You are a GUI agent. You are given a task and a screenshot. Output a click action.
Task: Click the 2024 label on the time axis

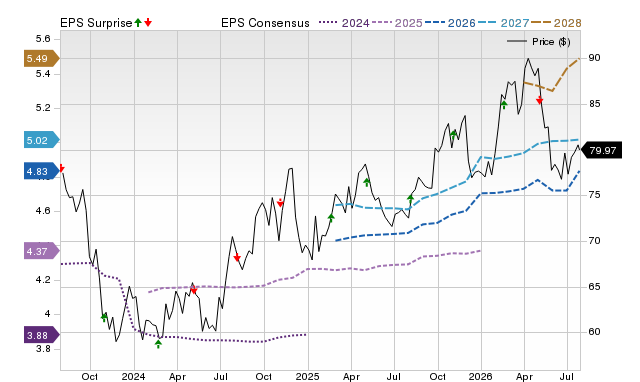click(x=133, y=376)
